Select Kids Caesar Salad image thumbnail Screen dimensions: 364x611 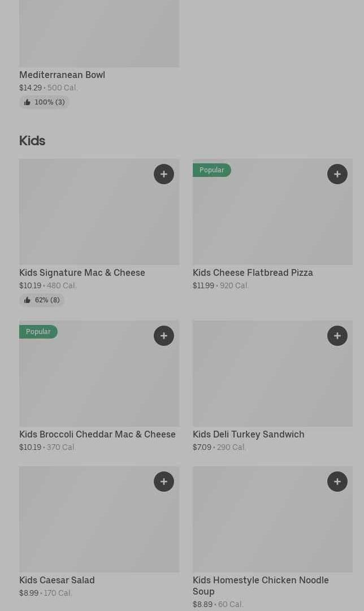(99, 519)
